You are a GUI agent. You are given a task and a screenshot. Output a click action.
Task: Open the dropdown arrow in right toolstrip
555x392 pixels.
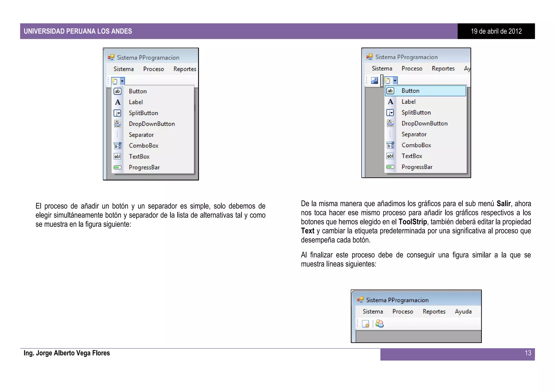tap(395, 81)
